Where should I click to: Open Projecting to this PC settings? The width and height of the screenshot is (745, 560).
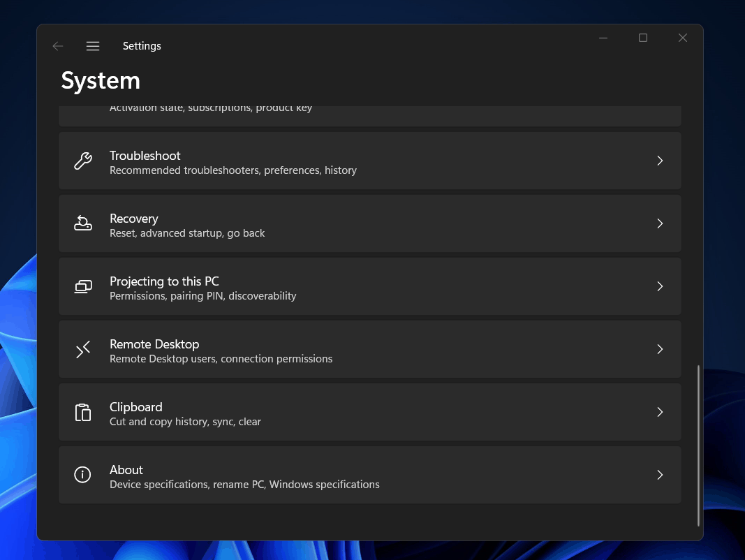click(x=370, y=286)
